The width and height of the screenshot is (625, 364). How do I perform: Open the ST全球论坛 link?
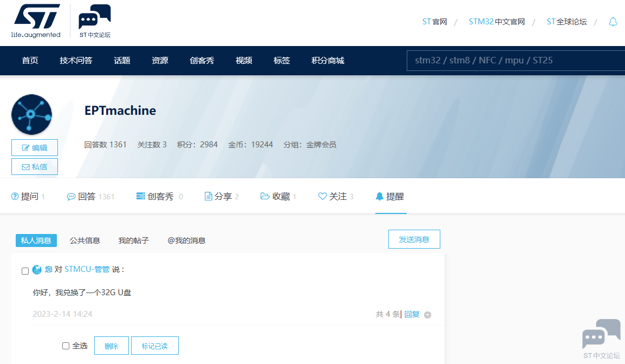tap(567, 22)
